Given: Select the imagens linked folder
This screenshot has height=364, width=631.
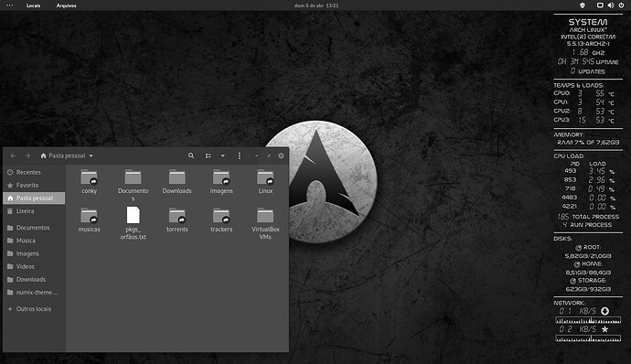Looking at the screenshot, I should [221, 177].
